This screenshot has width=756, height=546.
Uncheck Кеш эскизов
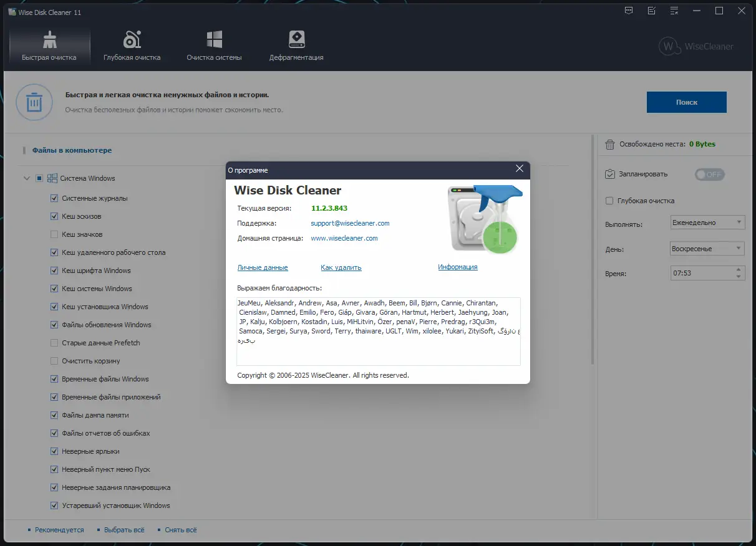click(x=54, y=216)
